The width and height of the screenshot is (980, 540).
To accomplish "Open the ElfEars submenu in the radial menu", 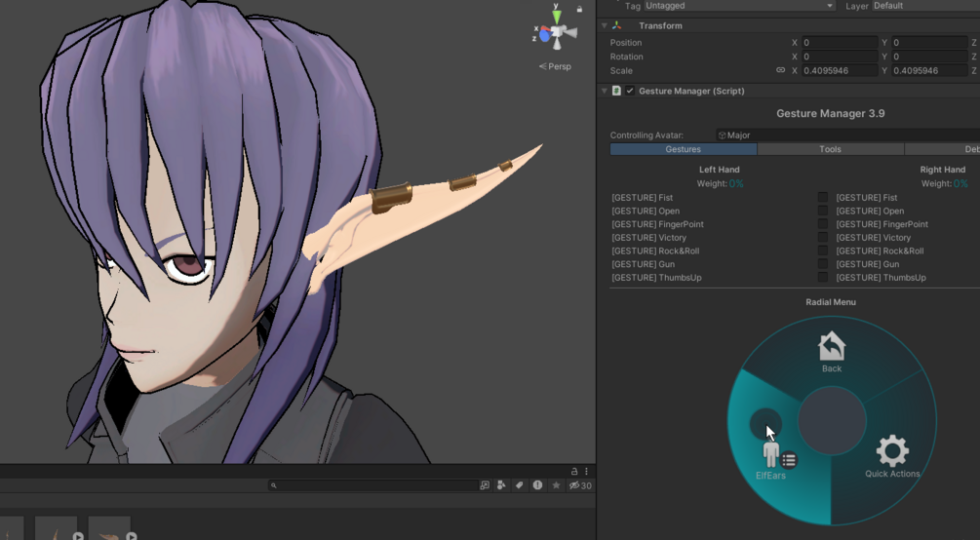I will click(x=770, y=454).
